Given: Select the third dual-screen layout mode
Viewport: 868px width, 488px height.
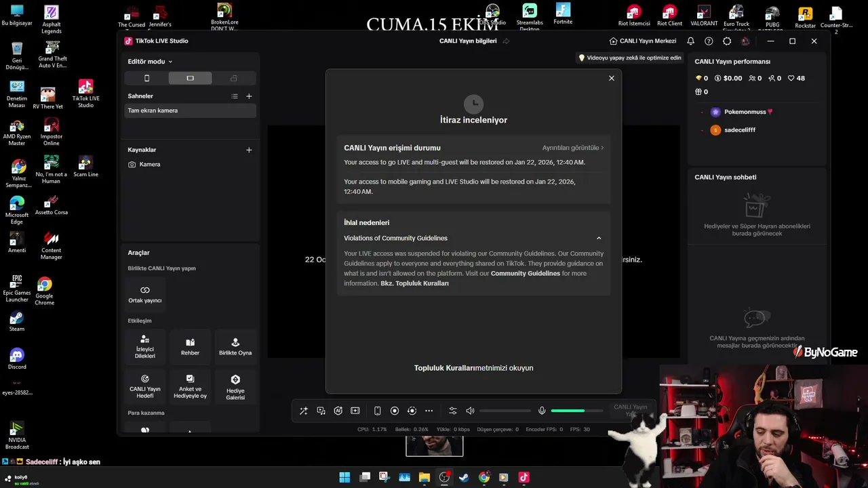Looking at the screenshot, I should tap(233, 78).
